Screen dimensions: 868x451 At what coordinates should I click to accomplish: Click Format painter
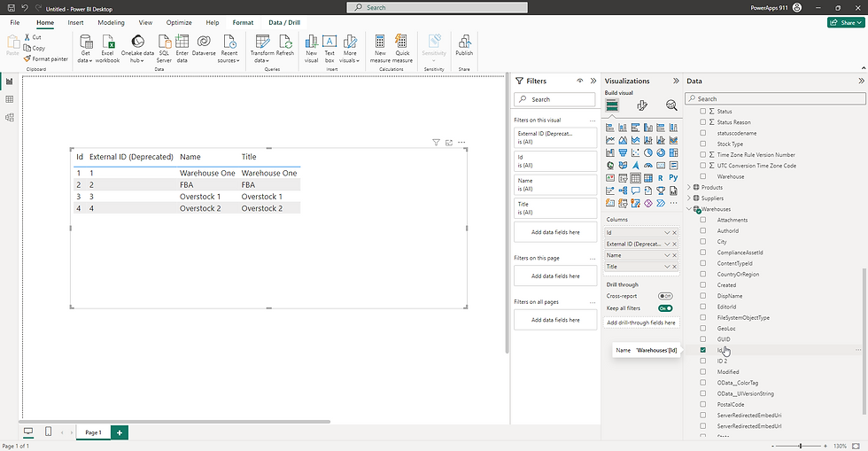click(46, 58)
